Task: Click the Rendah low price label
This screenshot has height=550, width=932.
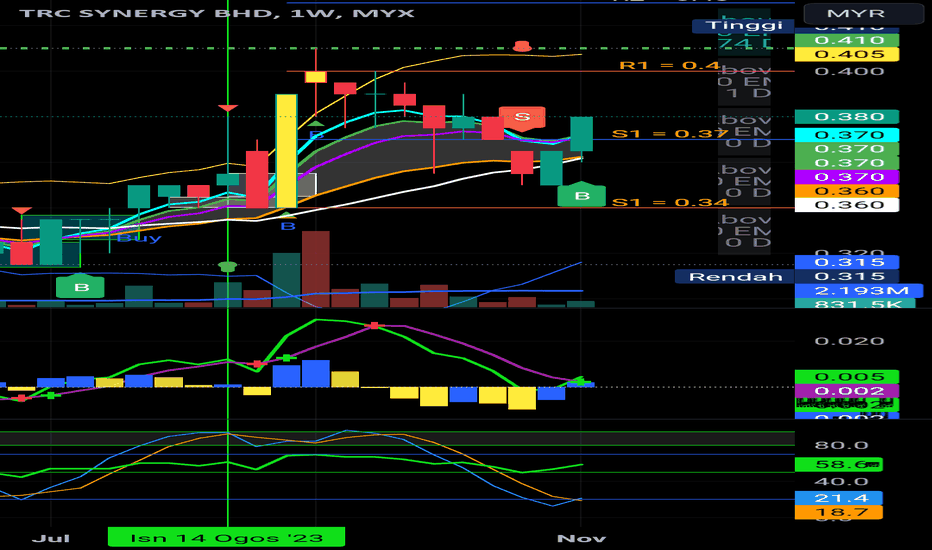Action: click(735, 276)
